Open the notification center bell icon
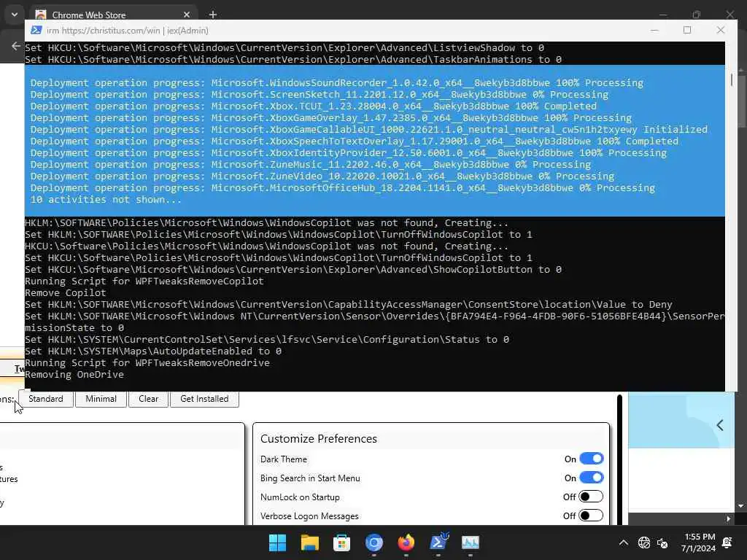747x560 pixels. [x=727, y=542]
